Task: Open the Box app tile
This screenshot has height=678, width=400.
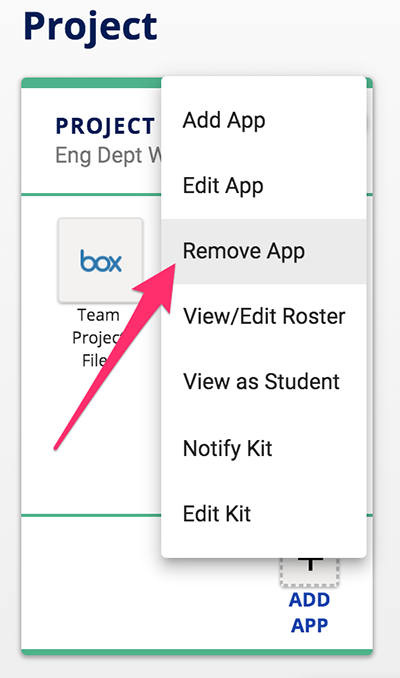Action: [100, 261]
